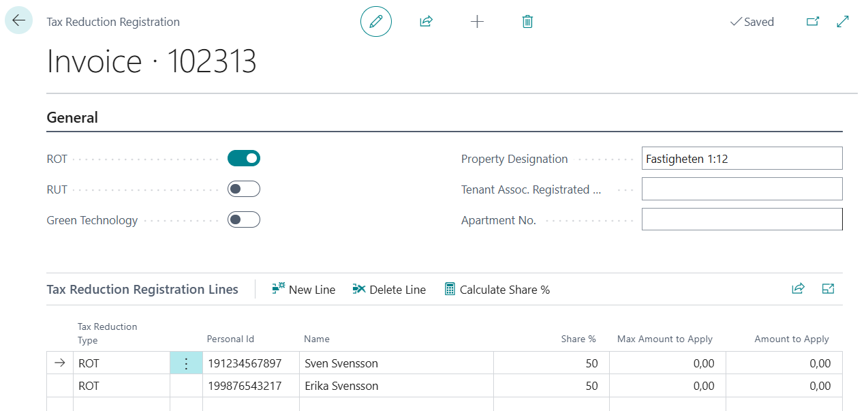Click the Name column header
The height and width of the screenshot is (411, 868).
pyautogui.click(x=317, y=339)
